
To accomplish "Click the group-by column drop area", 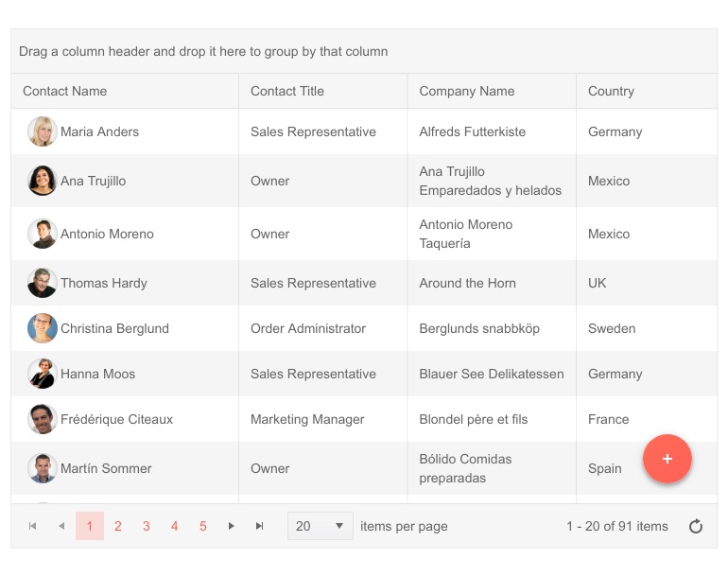I will pos(364,51).
